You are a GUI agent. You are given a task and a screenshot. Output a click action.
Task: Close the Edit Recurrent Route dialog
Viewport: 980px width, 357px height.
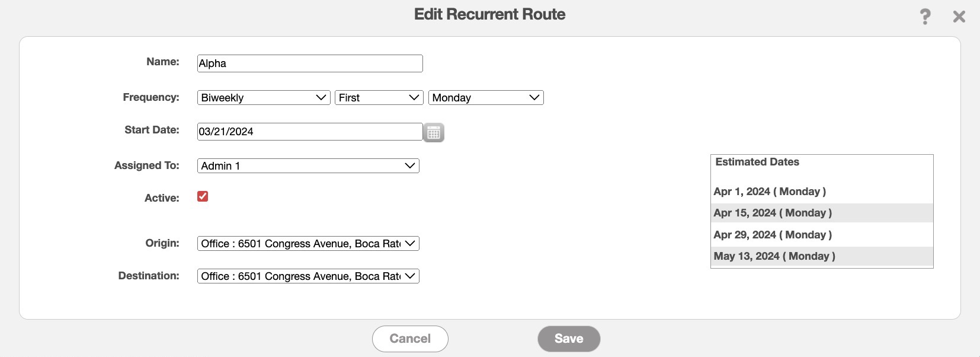point(959,17)
